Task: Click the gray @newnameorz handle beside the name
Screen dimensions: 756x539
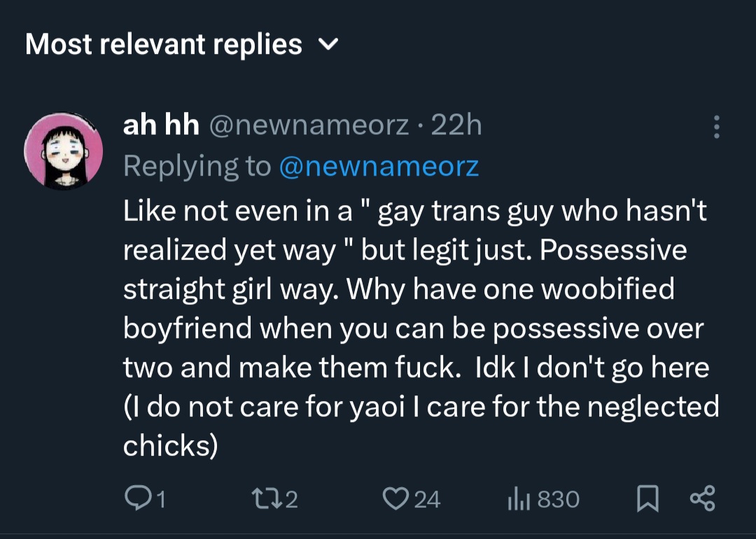Action: coord(309,125)
